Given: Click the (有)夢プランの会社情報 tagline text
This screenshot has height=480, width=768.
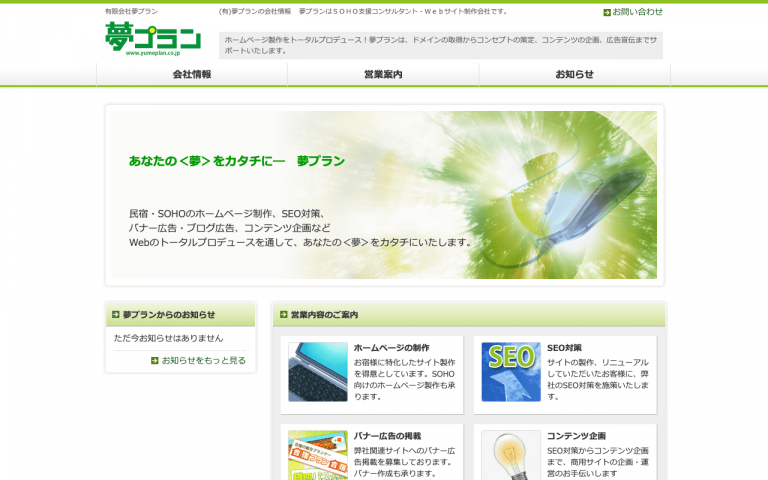Looking at the screenshot, I should (x=363, y=11).
